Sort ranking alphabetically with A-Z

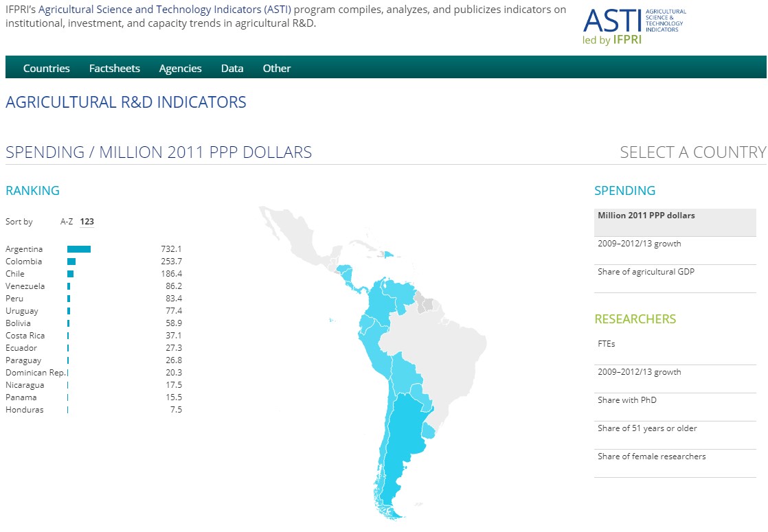(67, 222)
